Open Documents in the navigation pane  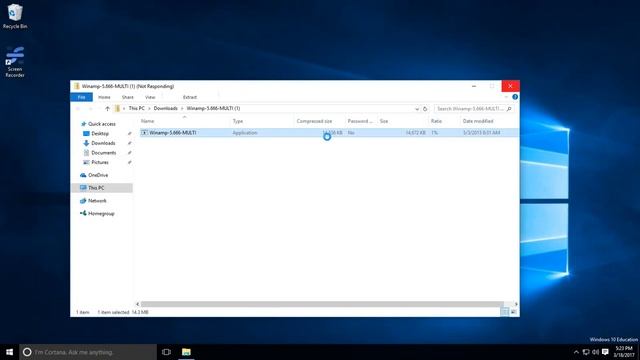pyautogui.click(x=103, y=153)
